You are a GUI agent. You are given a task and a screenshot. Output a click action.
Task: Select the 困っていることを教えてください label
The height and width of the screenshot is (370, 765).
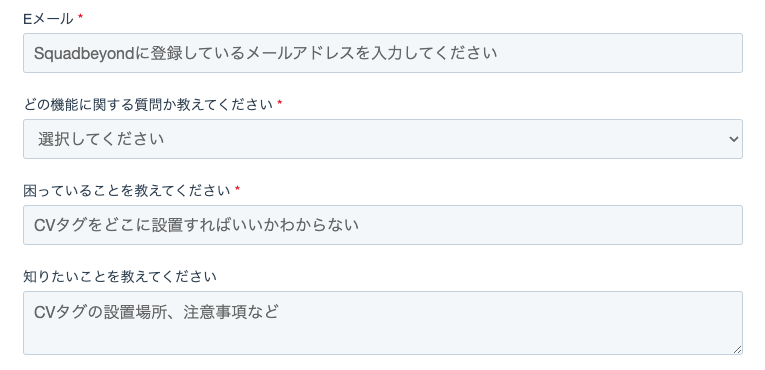pyautogui.click(x=127, y=190)
